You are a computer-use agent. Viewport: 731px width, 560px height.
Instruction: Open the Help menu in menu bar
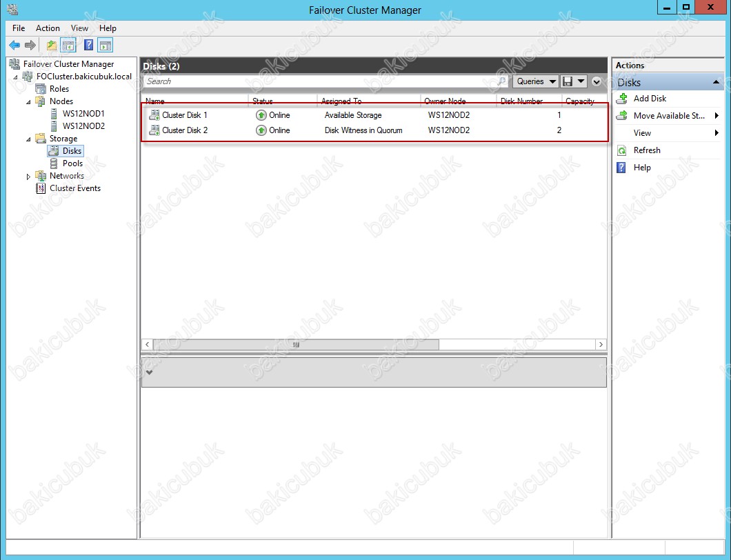(108, 28)
